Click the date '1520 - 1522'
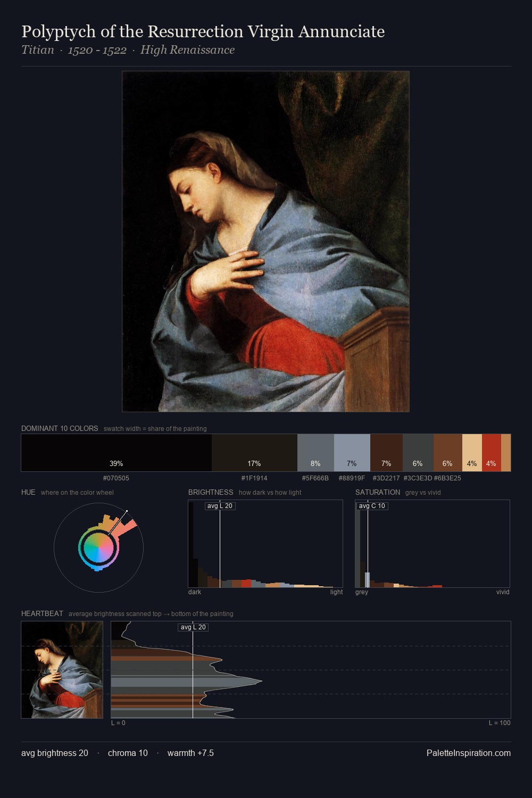This screenshot has width=532, height=798. coord(97,50)
